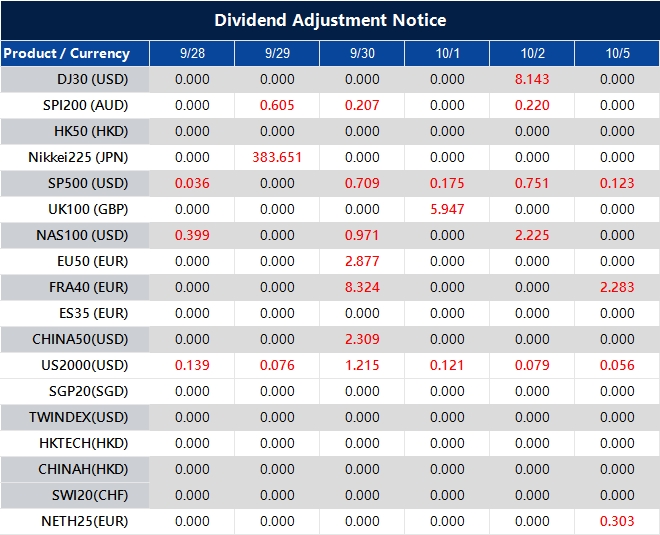The height and width of the screenshot is (535, 660).
Task: Select US2000 value 0.139
Action: coord(192,365)
